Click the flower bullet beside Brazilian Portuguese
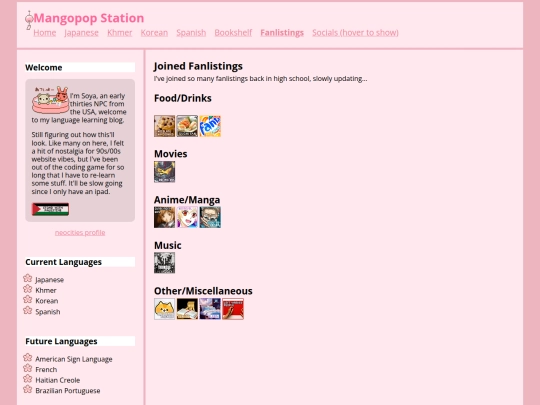Screen dimensions: 540x405 coord(28,390)
